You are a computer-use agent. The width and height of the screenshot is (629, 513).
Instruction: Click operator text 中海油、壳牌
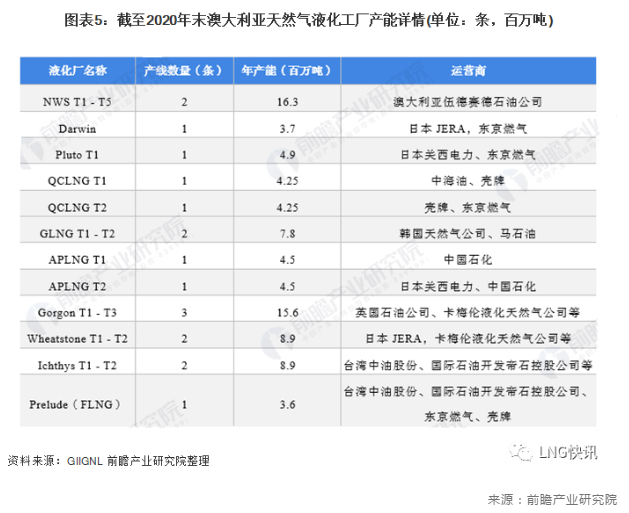click(468, 181)
